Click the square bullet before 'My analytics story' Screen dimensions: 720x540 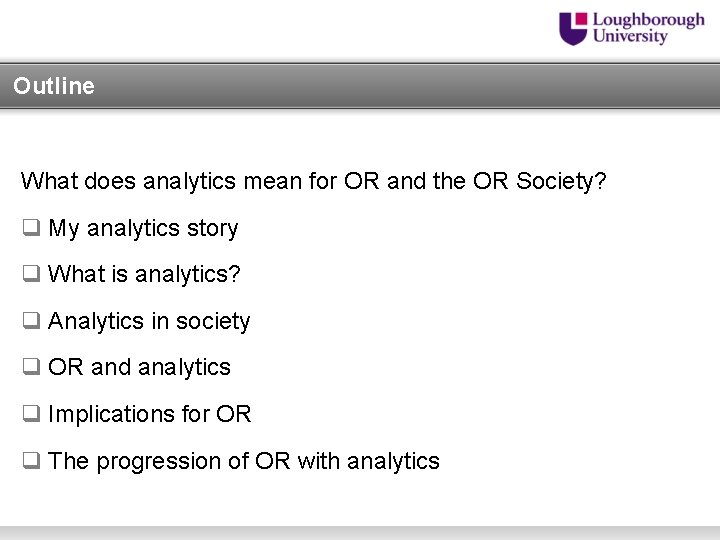pyautogui.click(x=31, y=229)
